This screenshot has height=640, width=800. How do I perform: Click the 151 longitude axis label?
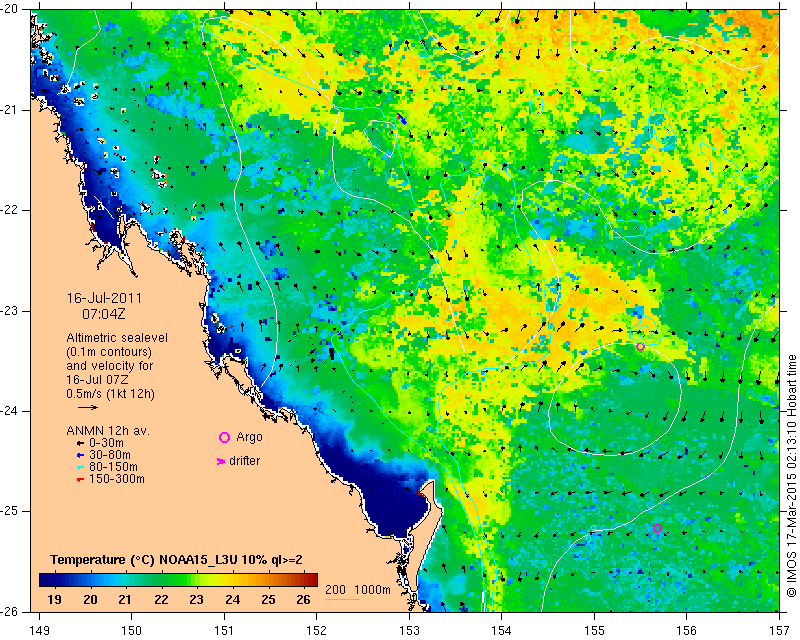[224, 631]
